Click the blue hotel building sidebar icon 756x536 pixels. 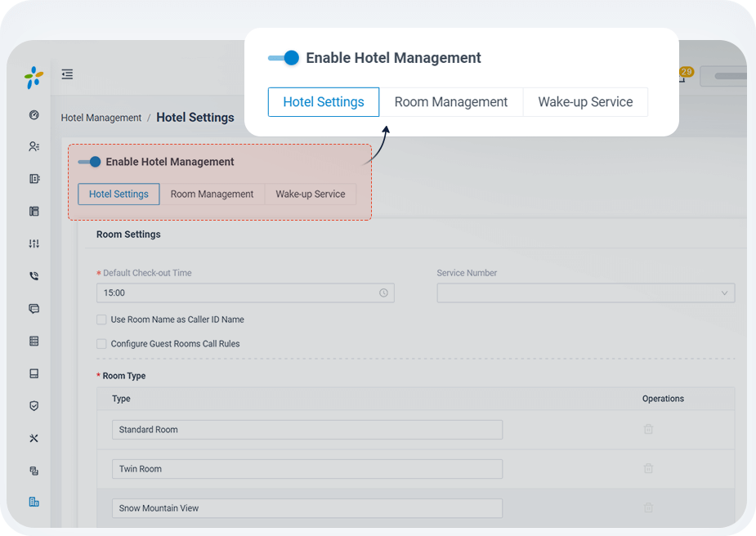click(34, 502)
